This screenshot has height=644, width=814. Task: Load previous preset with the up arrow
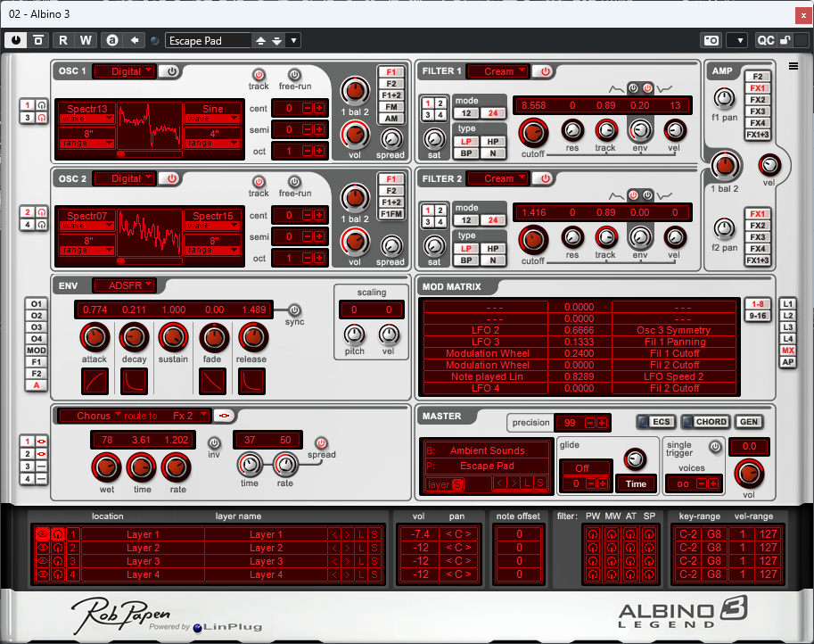pos(260,40)
